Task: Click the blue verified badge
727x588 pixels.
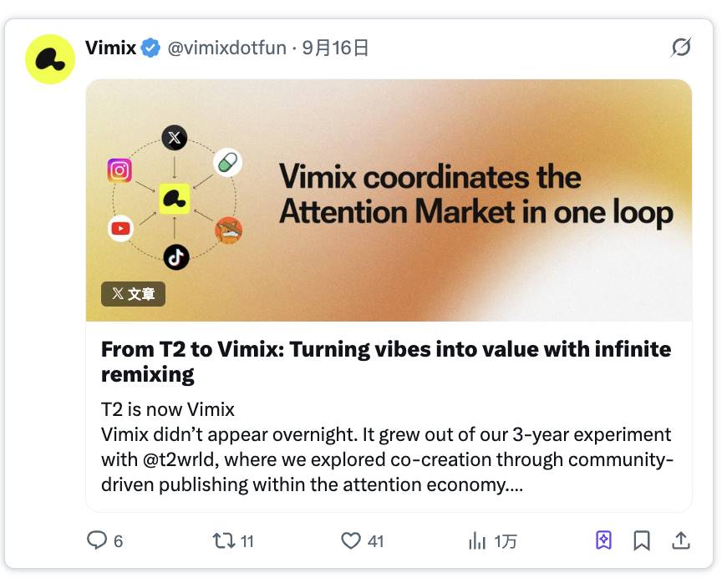Action: [x=150, y=48]
